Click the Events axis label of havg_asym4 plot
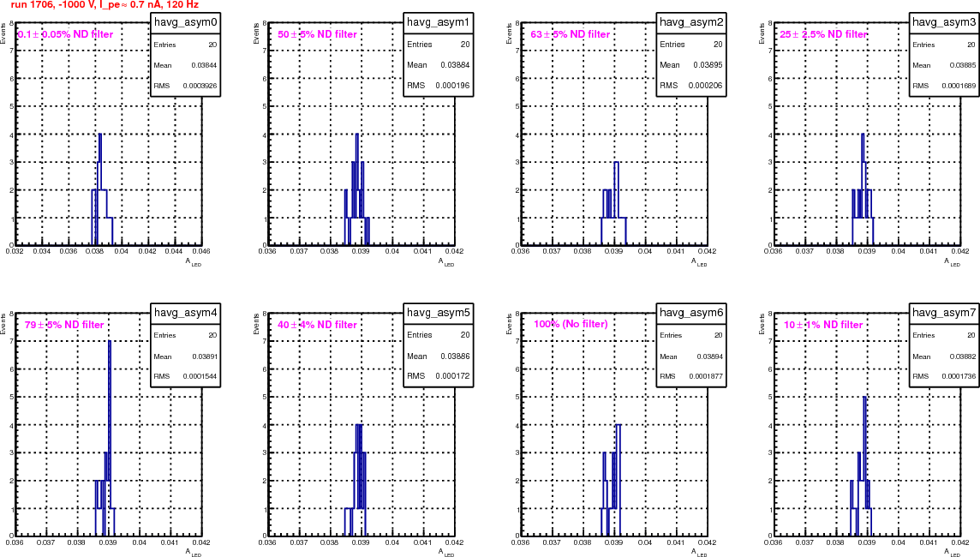 tap(3, 324)
